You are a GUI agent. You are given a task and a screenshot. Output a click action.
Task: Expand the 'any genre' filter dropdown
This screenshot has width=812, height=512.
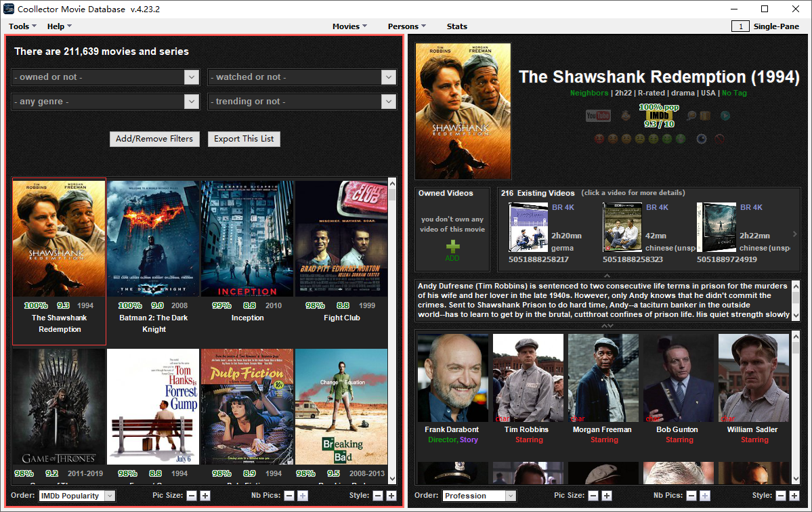point(105,102)
